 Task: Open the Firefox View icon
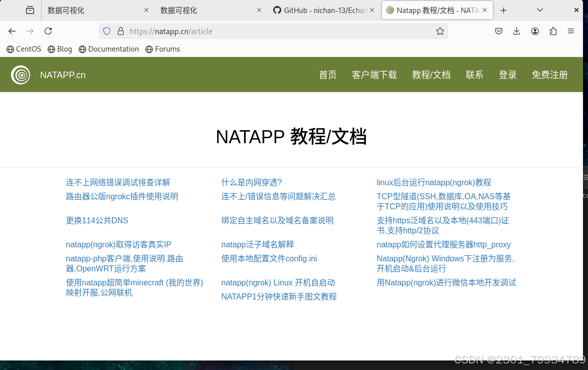tap(30, 10)
